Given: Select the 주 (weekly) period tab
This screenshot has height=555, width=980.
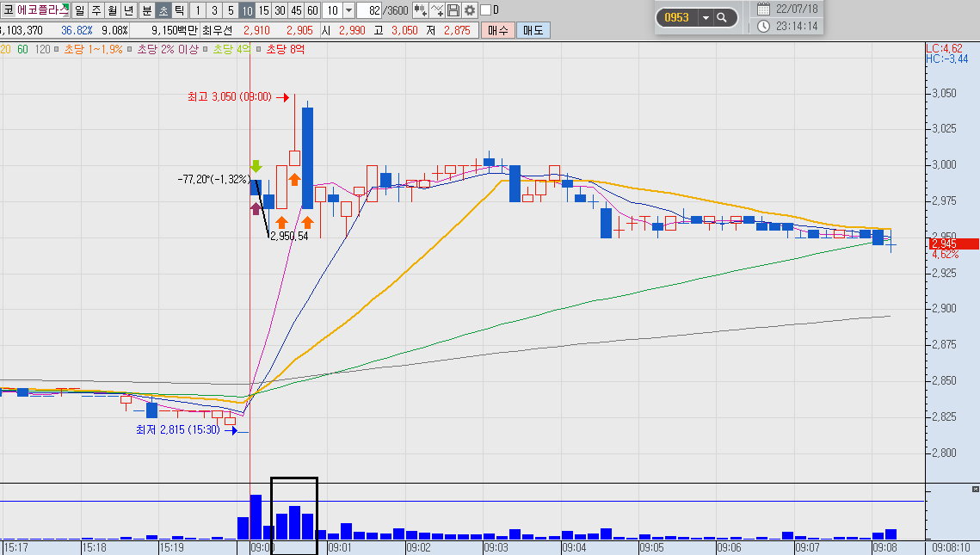Looking at the screenshot, I should [x=96, y=10].
